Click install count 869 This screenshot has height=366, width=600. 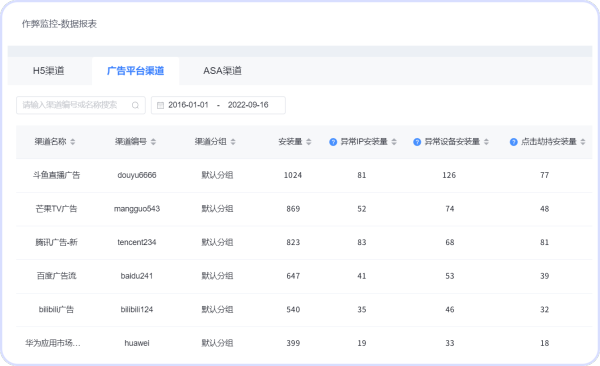point(293,209)
